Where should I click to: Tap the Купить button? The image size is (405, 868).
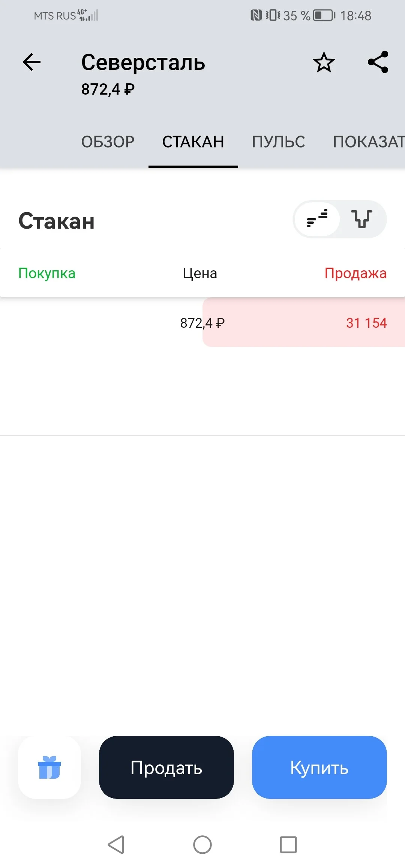tap(319, 767)
